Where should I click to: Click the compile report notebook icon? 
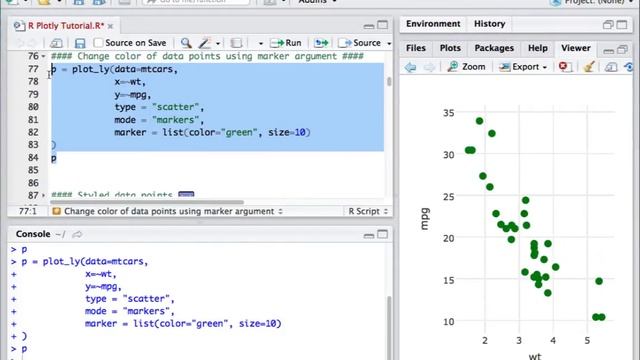tap(236, 43)
